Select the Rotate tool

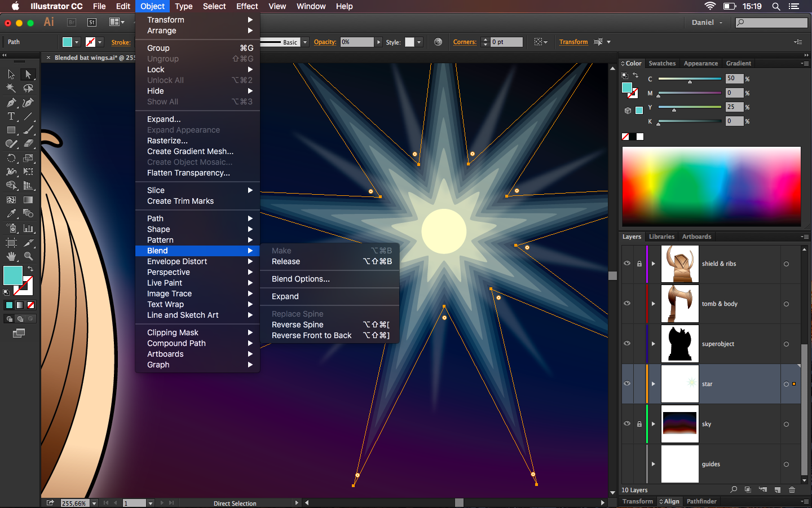click(x=11, y=158)
